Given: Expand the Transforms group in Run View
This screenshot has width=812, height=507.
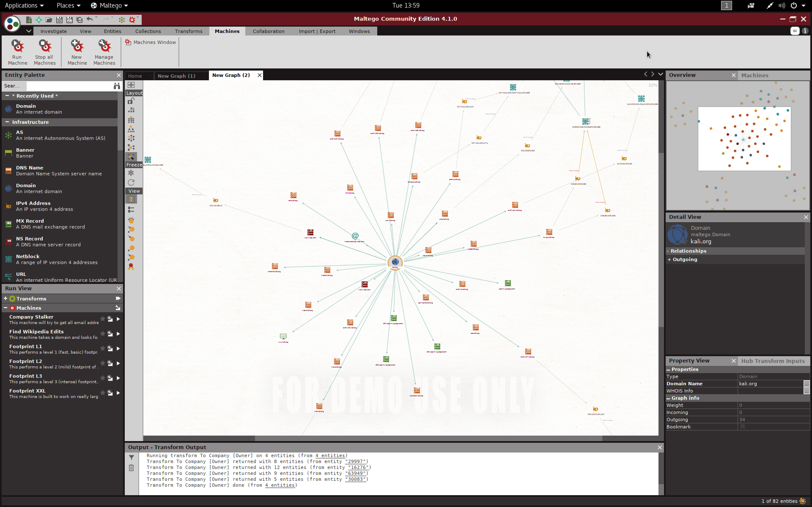Looking at the screenshot, I should point(5,298).
